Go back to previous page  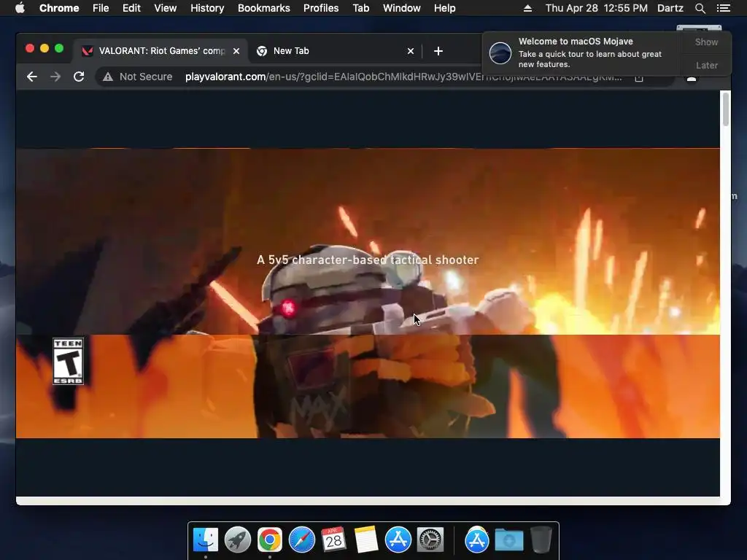[x=32, y=77]
